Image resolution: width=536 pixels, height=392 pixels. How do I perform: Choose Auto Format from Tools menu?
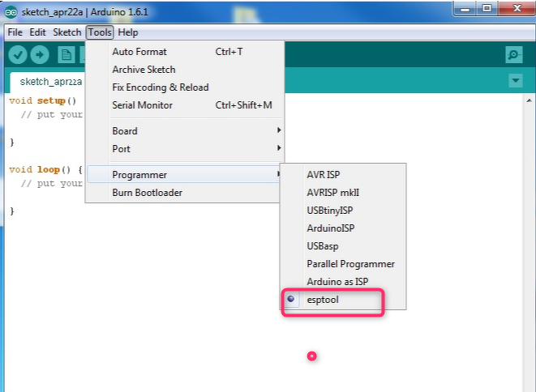pyautogui.click(x=186, y=52)
